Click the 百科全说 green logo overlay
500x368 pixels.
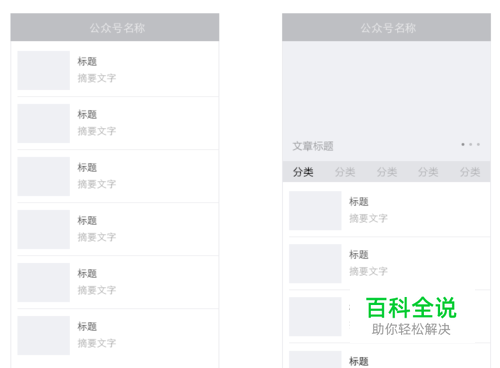[411, 308]
